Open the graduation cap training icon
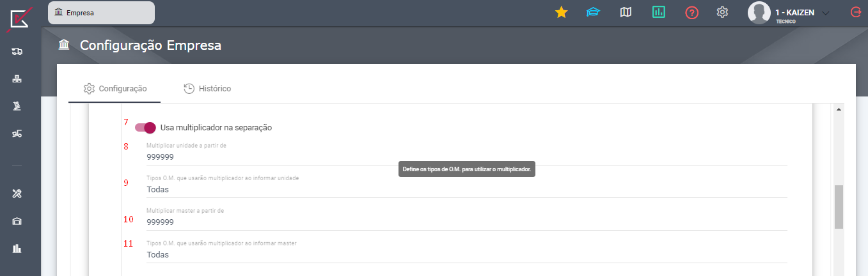This screenshot has width=868, height=276. point(594,12)
